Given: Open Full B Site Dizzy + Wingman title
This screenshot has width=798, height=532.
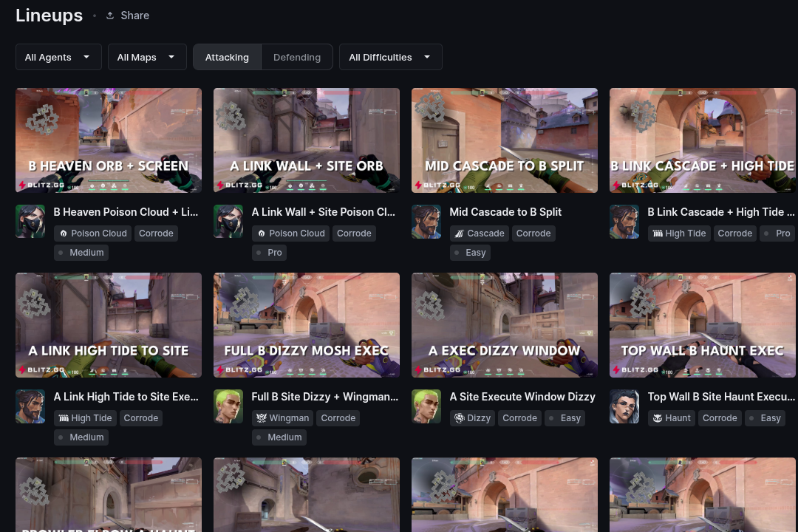Looking at the screenshot, I should 324,397.
